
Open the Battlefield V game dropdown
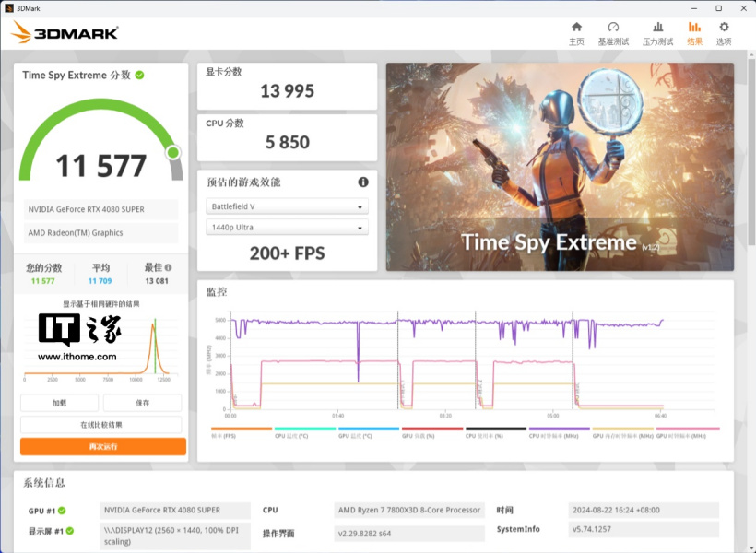(x=287, y=207)
